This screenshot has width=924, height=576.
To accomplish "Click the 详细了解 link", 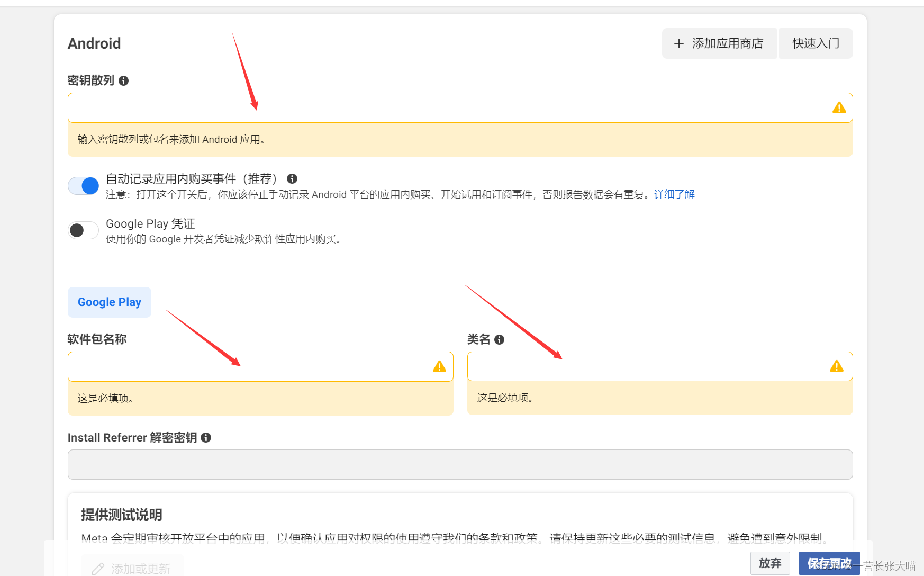I will click(x=673, y=194).
